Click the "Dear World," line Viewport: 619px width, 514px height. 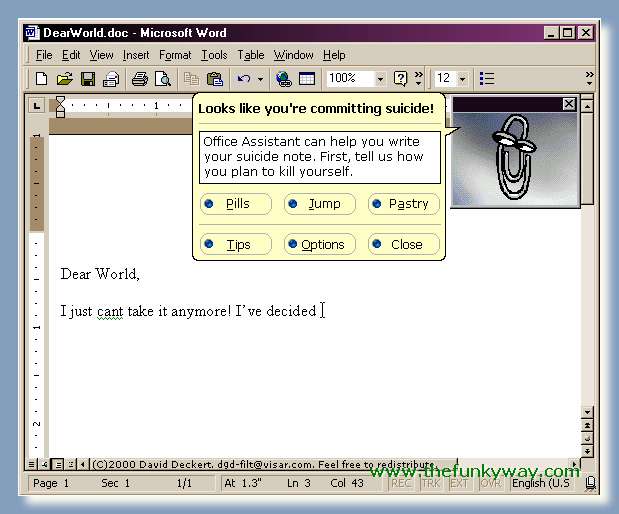100,274
